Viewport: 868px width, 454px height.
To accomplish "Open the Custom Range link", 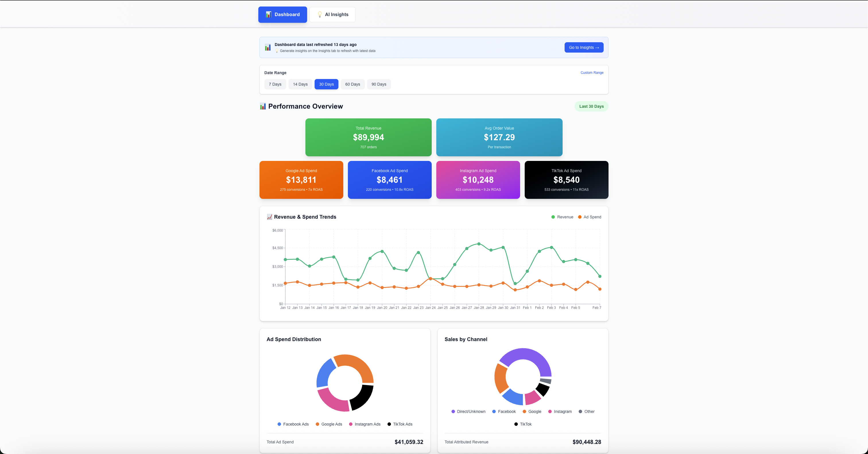I will (592, 72).
